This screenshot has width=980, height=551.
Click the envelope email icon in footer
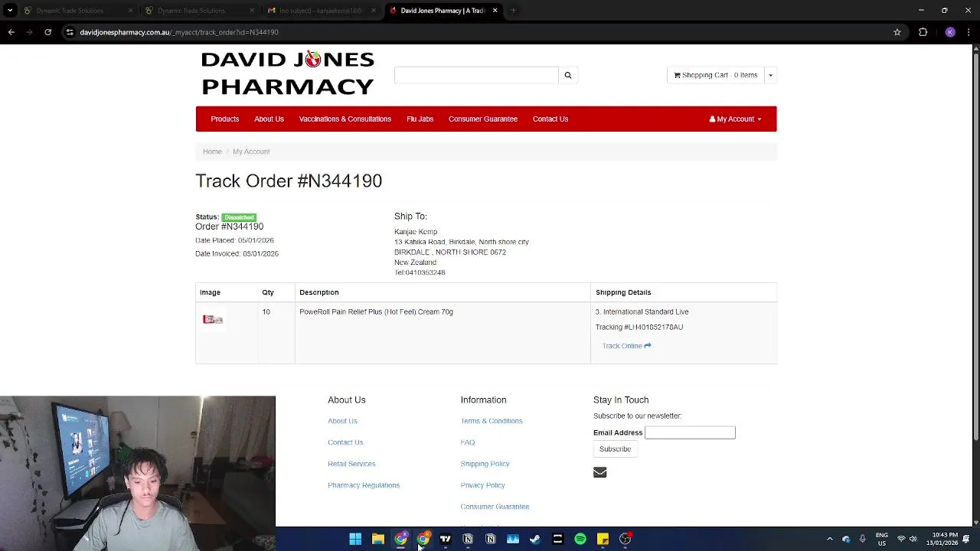click(x=599, y=472)
